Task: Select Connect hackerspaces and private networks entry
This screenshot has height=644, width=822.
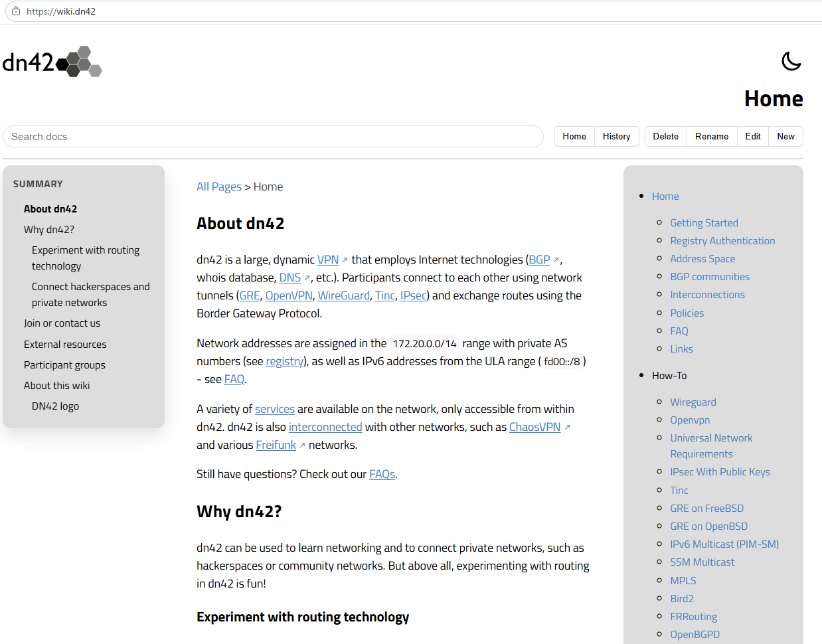Action: (91, 295)
